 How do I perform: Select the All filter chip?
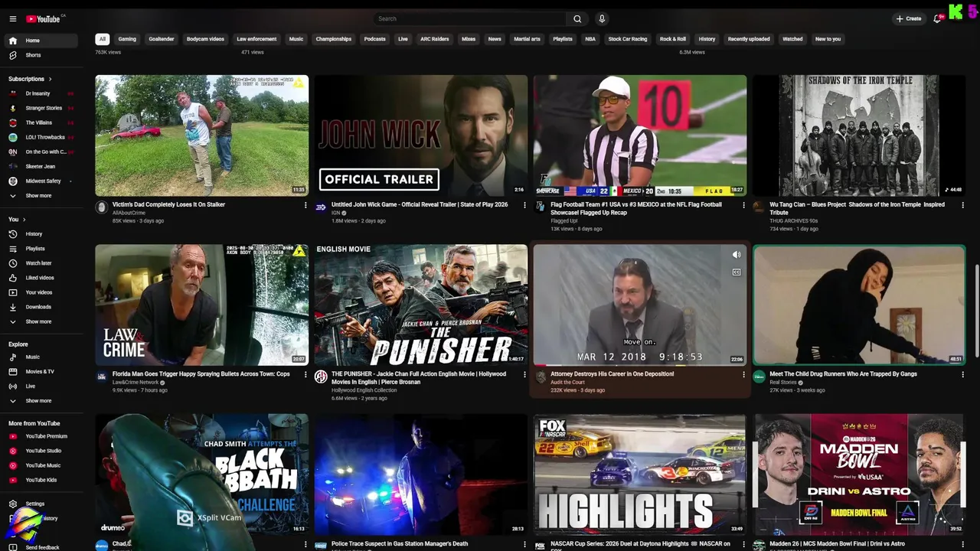point(102,39)
